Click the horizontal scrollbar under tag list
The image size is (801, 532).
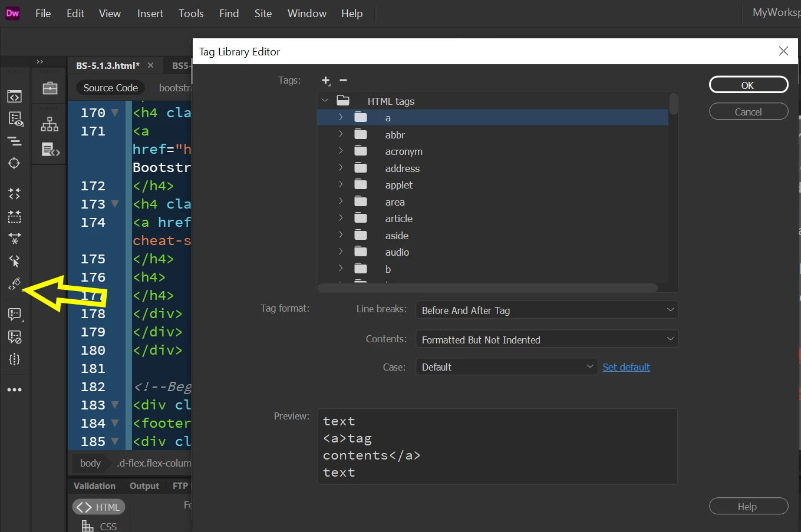point(488,288)
